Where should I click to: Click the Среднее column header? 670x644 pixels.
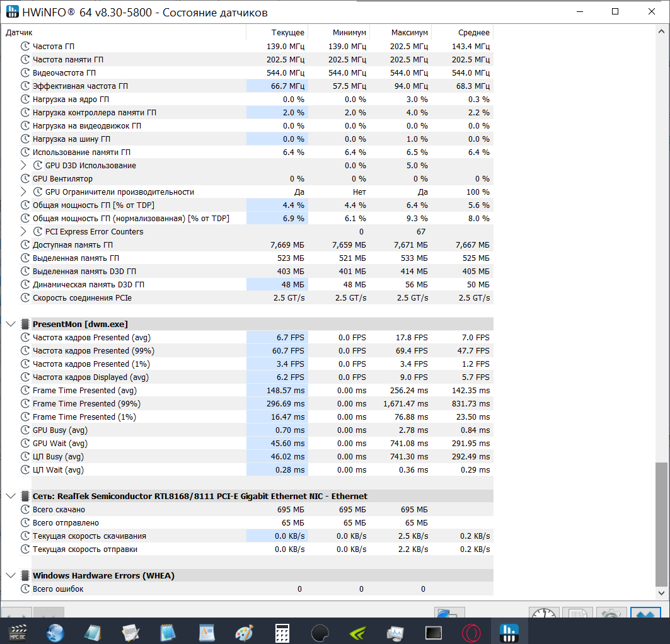463,33
